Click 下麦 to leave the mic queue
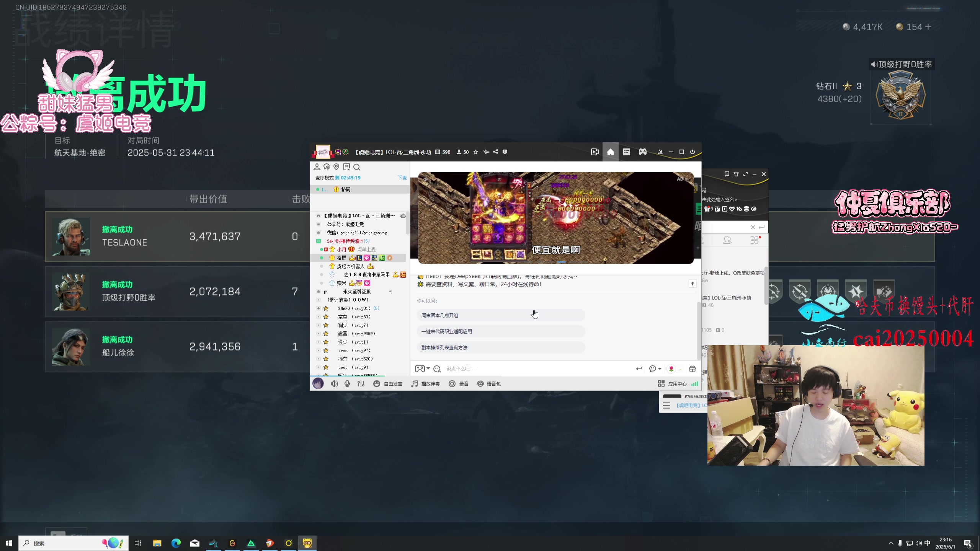The image size is (980, 551). coord(402,178)
